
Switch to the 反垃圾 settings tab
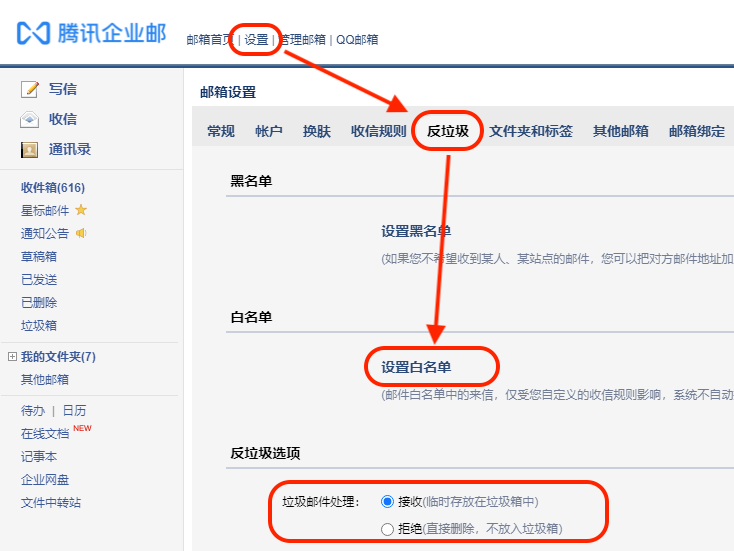[x=448, y=131]
